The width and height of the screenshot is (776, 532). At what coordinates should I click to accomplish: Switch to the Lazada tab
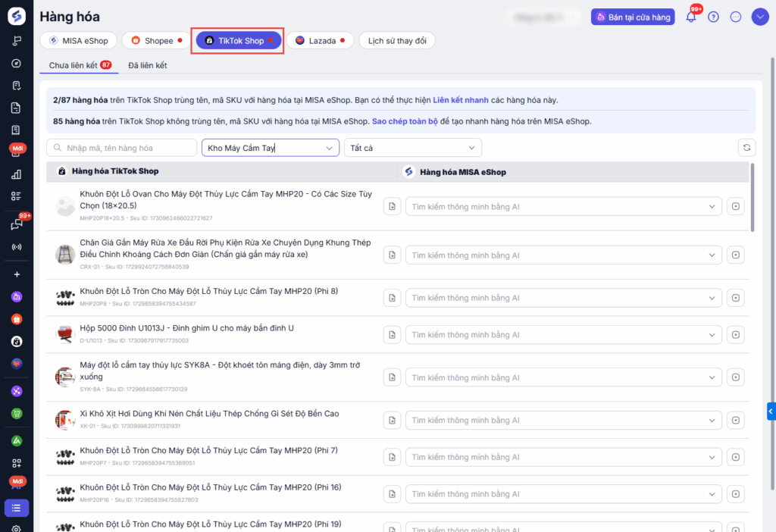click(x=321, y=41)
